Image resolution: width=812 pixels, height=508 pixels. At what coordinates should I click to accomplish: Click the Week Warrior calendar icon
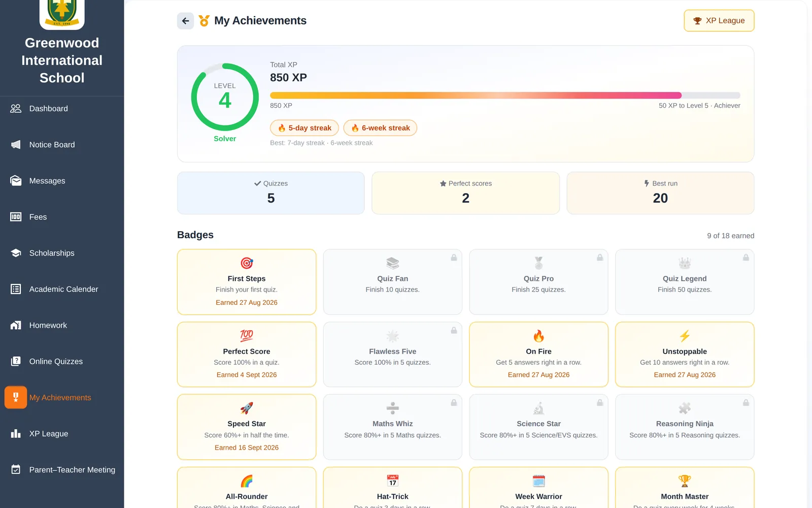[x=538, y=481]
